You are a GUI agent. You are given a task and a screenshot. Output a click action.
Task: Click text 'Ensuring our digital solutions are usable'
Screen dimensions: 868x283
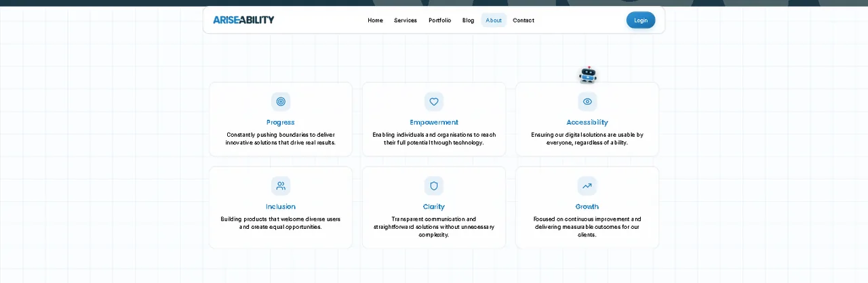[583, 135]
